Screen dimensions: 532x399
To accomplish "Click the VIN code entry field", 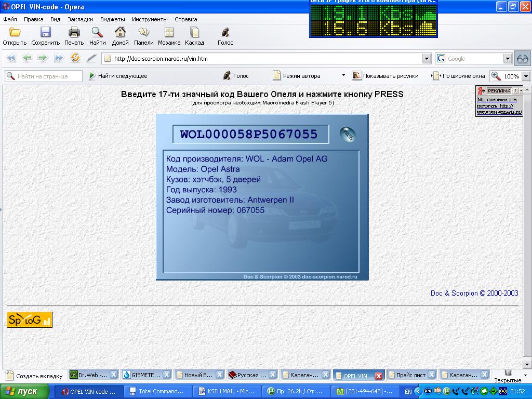I will 250,134.
